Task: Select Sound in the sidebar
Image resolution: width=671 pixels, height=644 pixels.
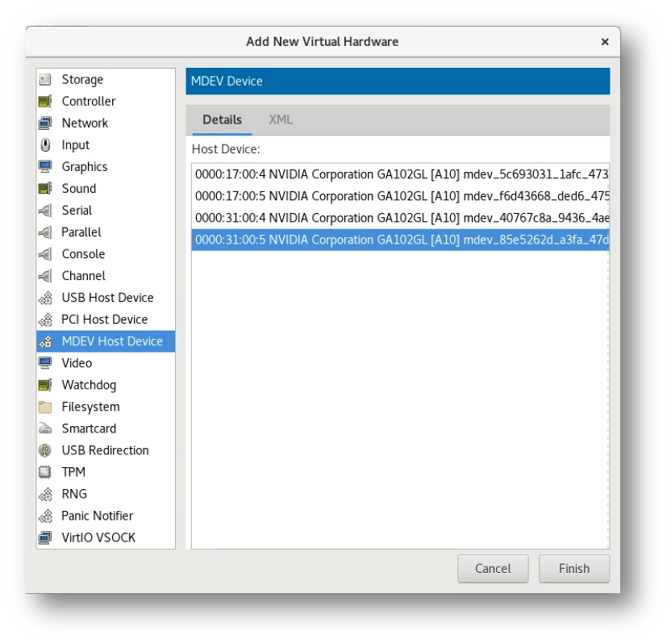Action: 106,188
